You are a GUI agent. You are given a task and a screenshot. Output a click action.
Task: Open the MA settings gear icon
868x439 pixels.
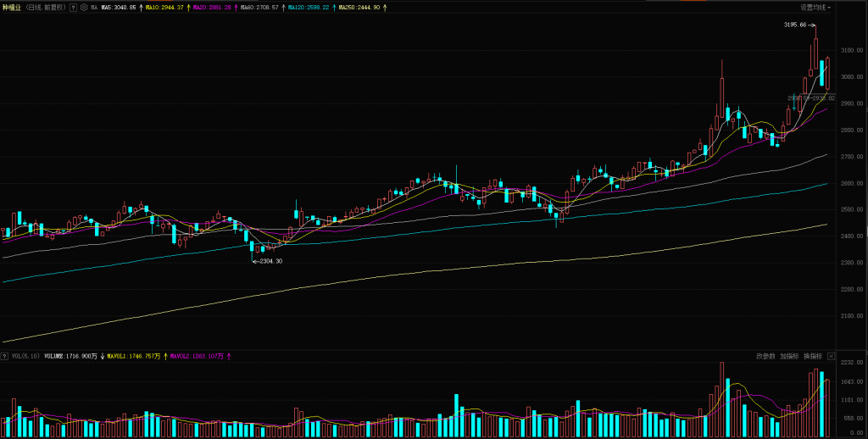click(83, 7)
